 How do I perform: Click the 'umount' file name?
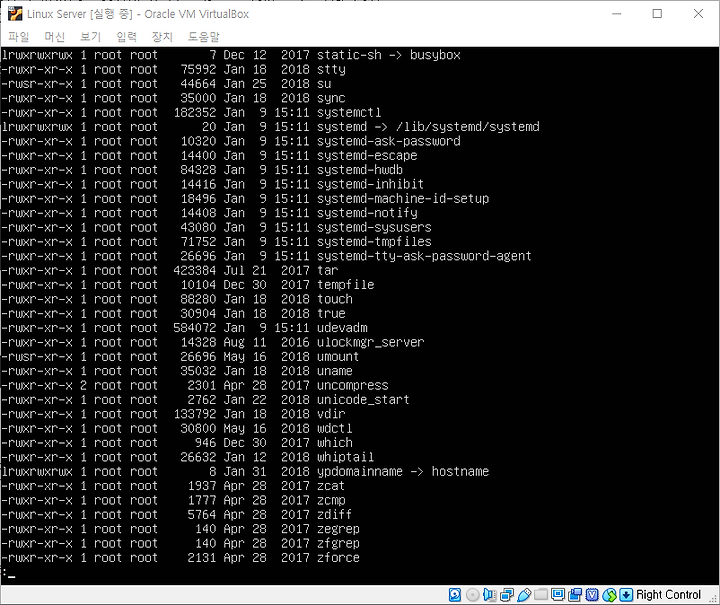(x=338, y=357)
